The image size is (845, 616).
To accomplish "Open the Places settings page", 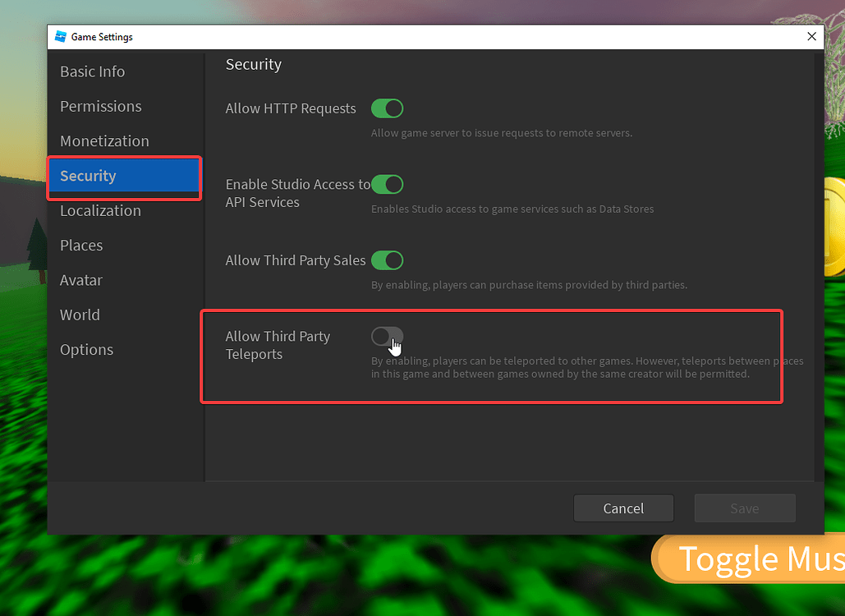I will coord(81,246).
